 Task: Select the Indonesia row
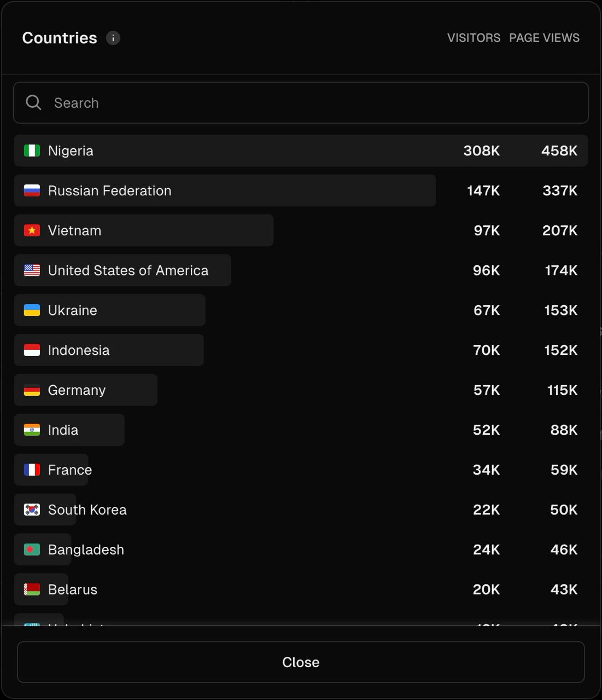(x=301, y=350)
